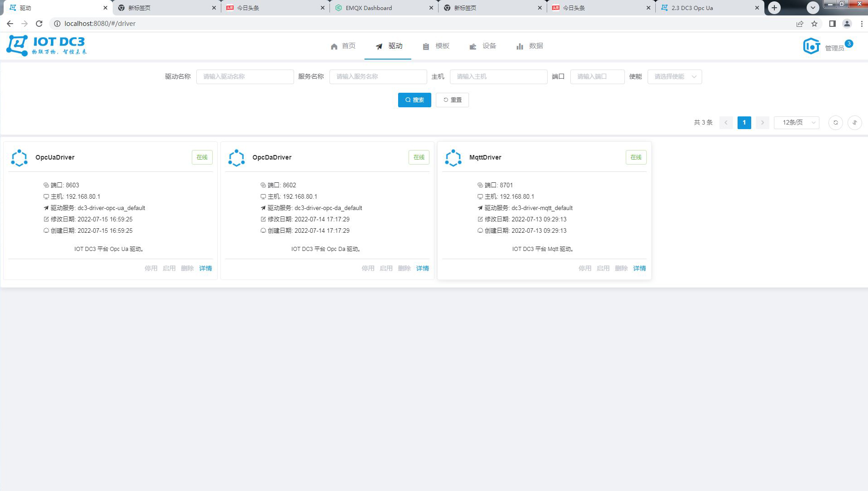Click the OpcUaDriver card icon
Screen dimensions: 868x491
coord(19,158)
